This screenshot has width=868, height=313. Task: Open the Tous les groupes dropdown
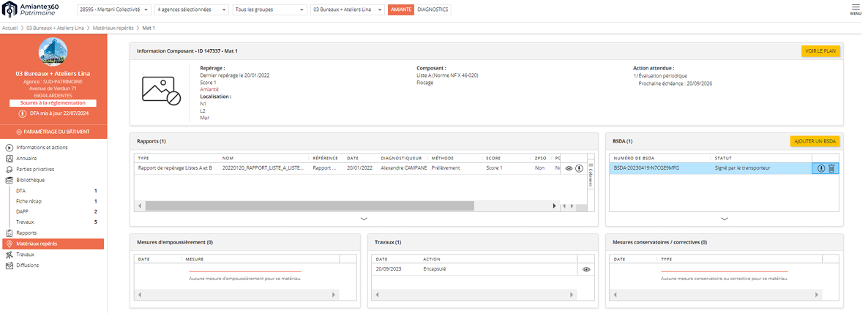coord(269,10)
